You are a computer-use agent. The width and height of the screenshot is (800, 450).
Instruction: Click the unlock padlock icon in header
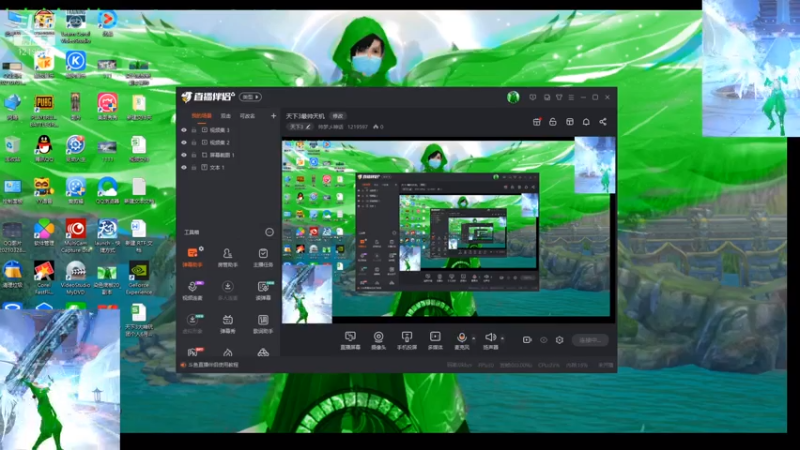click(553, 121)
